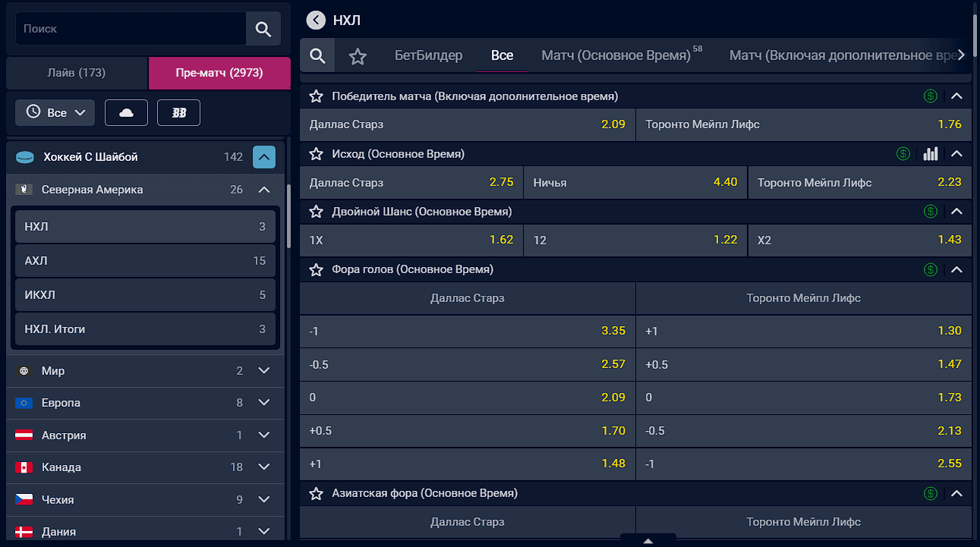Collapse the Победитель матча market
980x547 pixels.
click(957, 96)
